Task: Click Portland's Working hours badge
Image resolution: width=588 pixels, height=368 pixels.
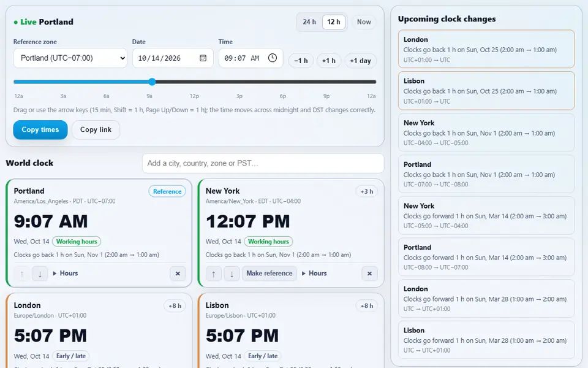Action: (x=77, y=242)
